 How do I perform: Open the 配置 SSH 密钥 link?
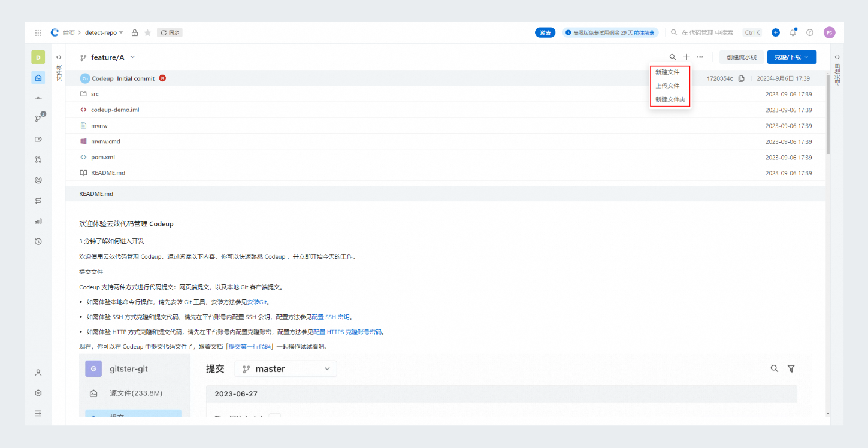(x=330, y=317)
